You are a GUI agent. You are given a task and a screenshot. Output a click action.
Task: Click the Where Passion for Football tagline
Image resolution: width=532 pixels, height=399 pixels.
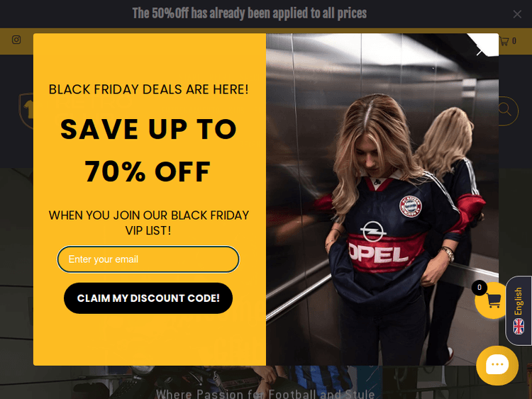pos(265,394)
